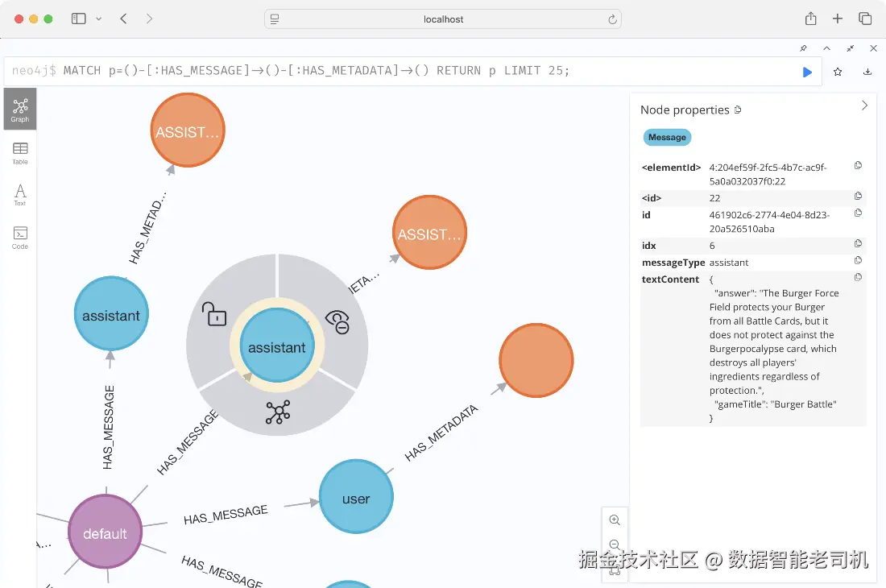This screenshot has height=588, width=886.
Task: Select the blue user node
Action: click(x=356, y=496)
